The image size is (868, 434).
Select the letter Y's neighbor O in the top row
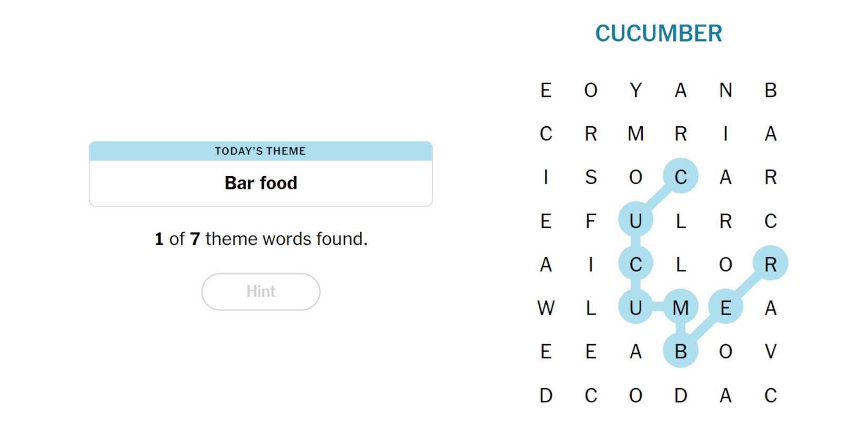(591, 90)
